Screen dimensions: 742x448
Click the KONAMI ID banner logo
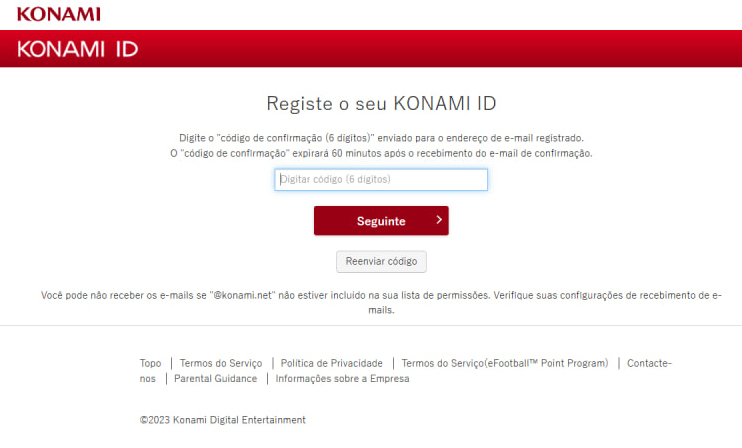[77, 49]
